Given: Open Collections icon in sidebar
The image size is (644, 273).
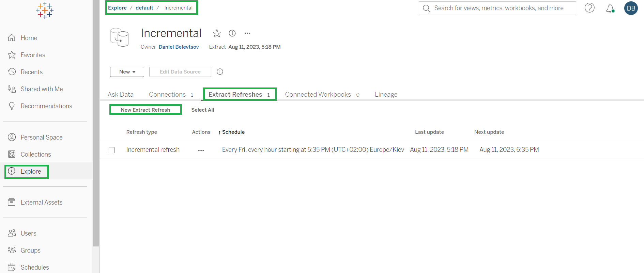Looking at the screenshot, I should [x=12, y=154].
